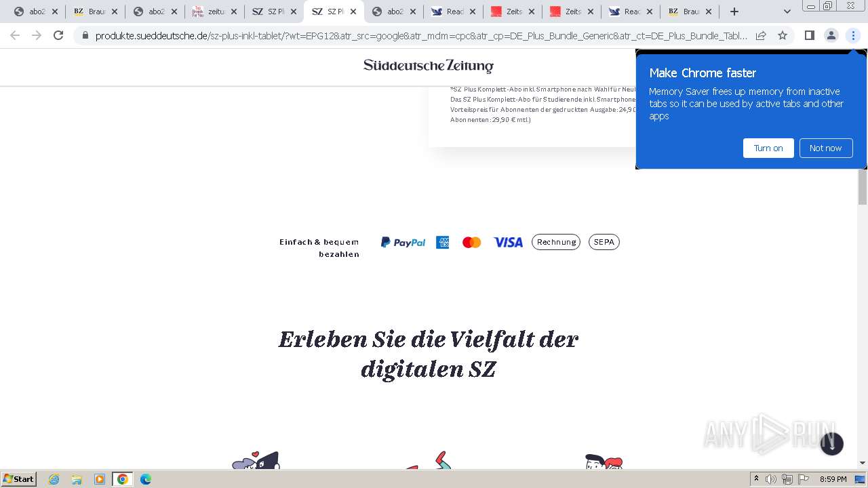
Task: Open the Windows Start menu
Action: (x=19, y=479)
